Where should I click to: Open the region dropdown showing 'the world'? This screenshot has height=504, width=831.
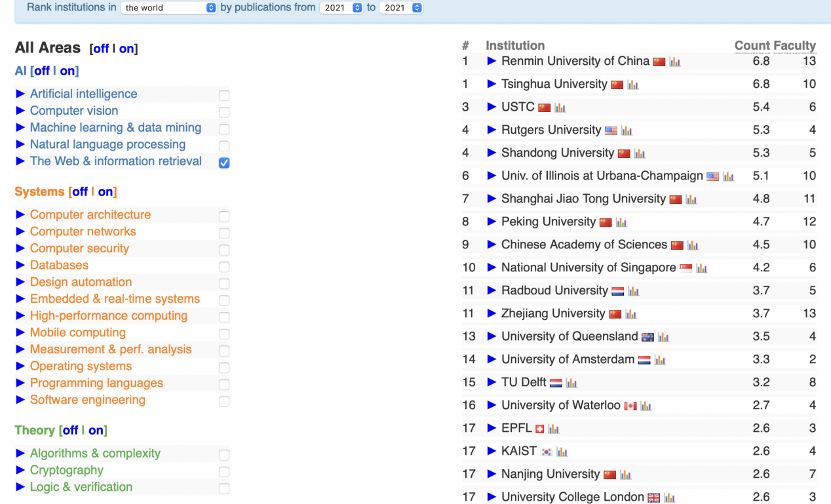168,8
